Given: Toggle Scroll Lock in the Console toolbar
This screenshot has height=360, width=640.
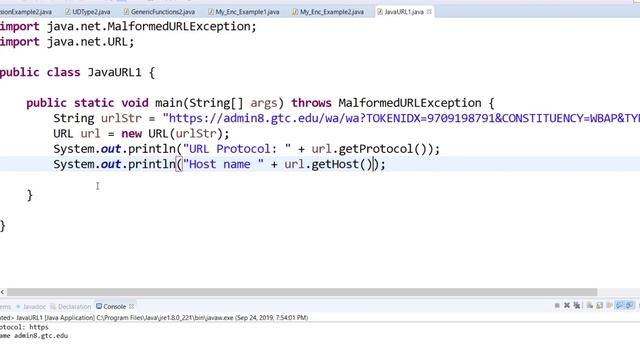Looking at the screenshot, I should 599,305.
